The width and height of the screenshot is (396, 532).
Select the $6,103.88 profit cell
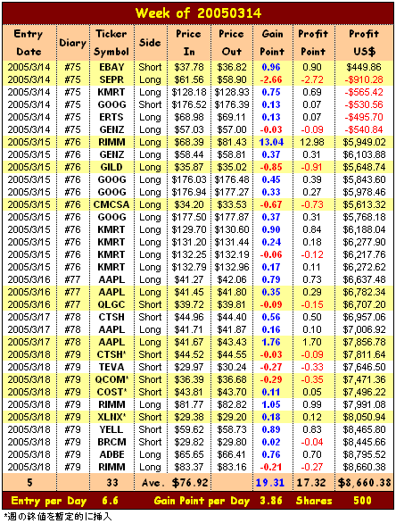point(364,154)
